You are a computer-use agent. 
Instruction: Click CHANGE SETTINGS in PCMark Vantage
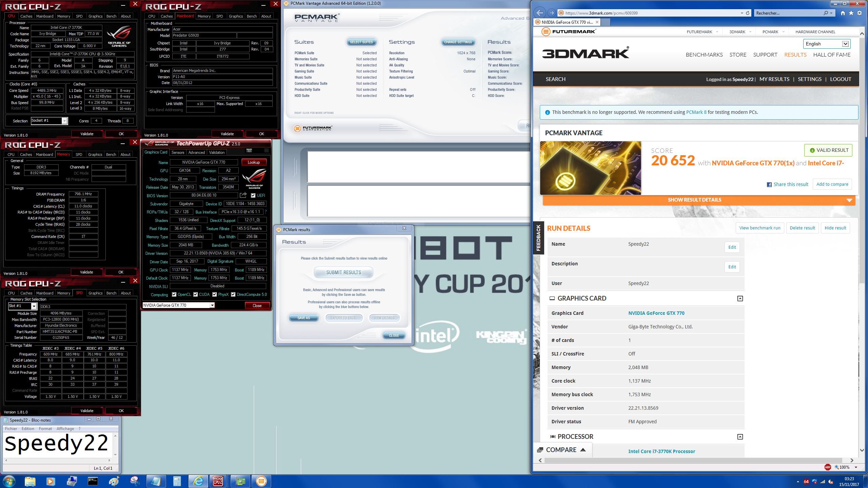(458, 42)
